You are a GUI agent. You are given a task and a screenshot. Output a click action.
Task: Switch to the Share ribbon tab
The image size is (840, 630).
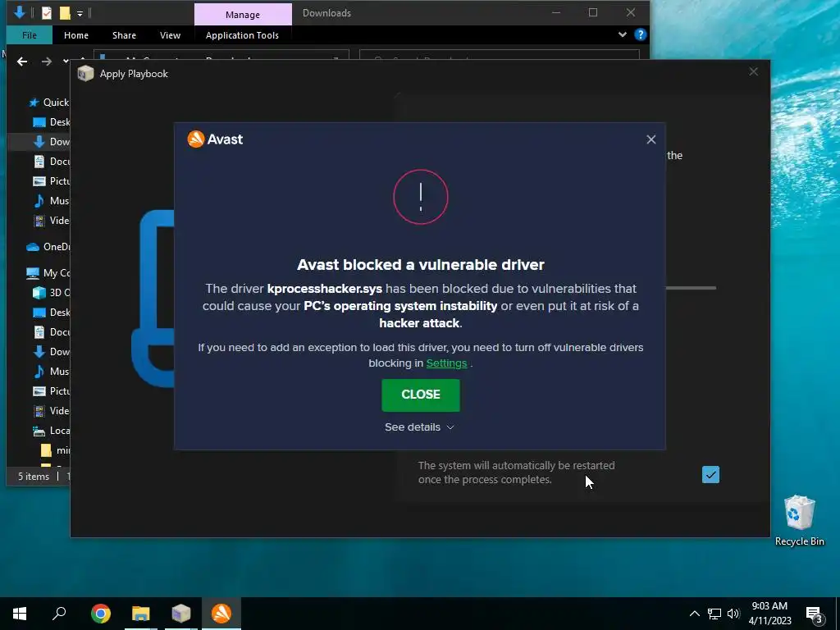pyautogui.click(x=124, y=35)
